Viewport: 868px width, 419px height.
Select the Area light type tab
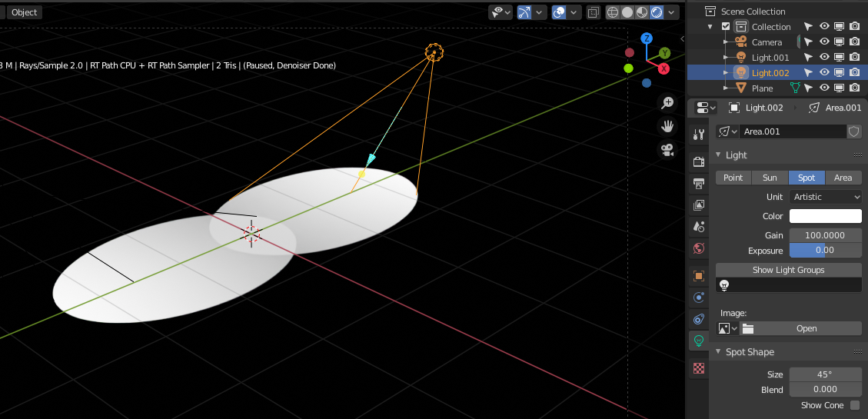click(x=843, y=178)
